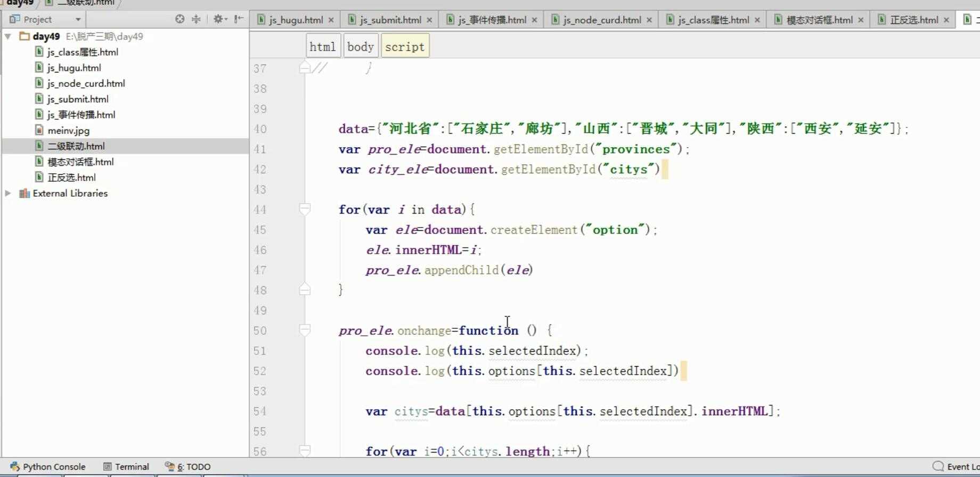Select 二级联动.html in project tree

pyautogui.click(x=76, y=146)
